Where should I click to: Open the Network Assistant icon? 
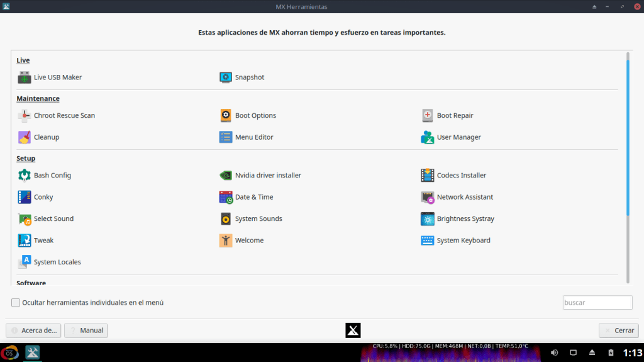tap(428, 197)
